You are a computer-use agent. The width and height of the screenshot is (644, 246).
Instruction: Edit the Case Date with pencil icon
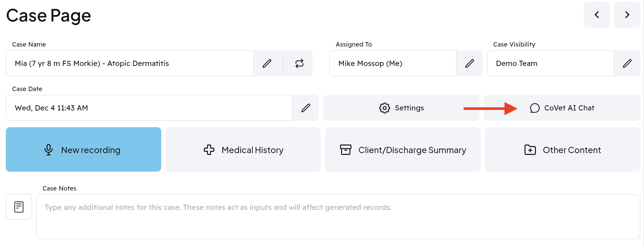[x=305, y=108]
